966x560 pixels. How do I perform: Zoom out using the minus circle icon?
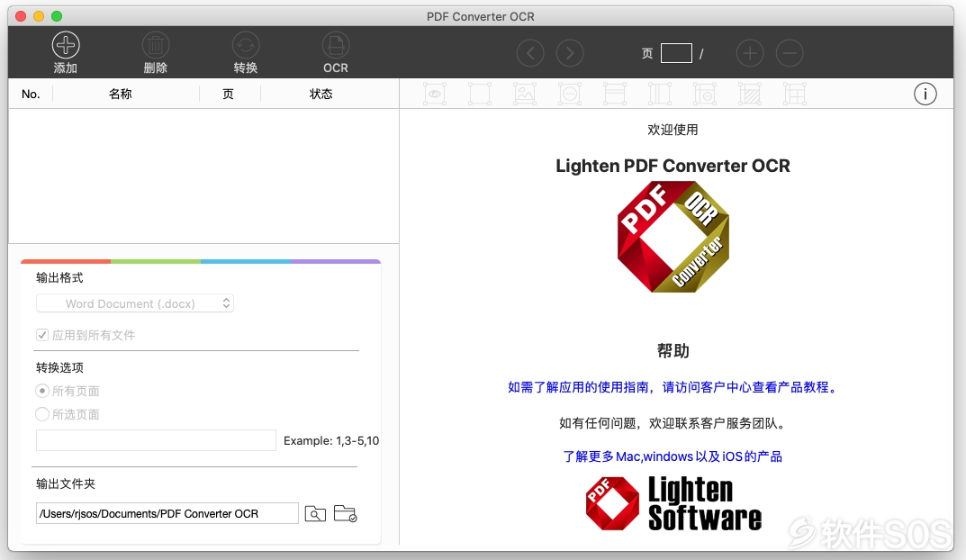[x=790, y=53]
